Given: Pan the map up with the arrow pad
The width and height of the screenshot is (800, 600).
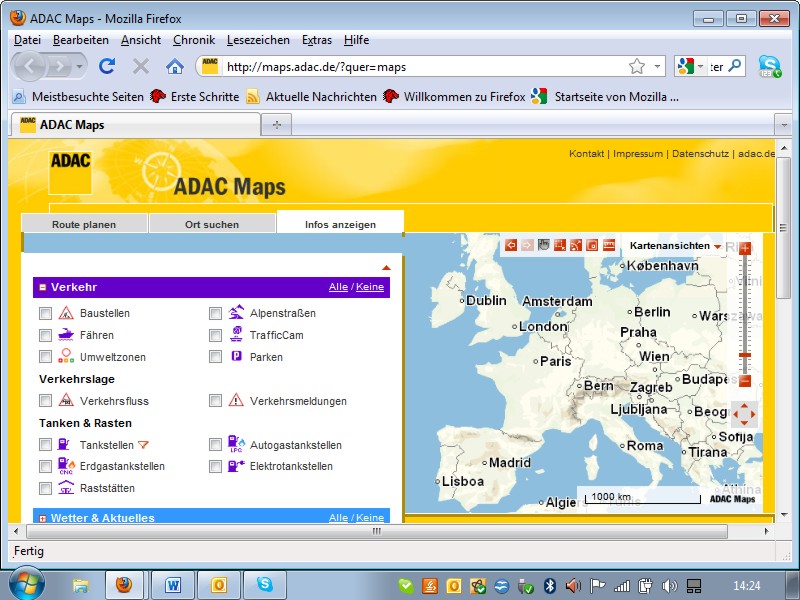Looking at the screenshot, I should (744, 406).
